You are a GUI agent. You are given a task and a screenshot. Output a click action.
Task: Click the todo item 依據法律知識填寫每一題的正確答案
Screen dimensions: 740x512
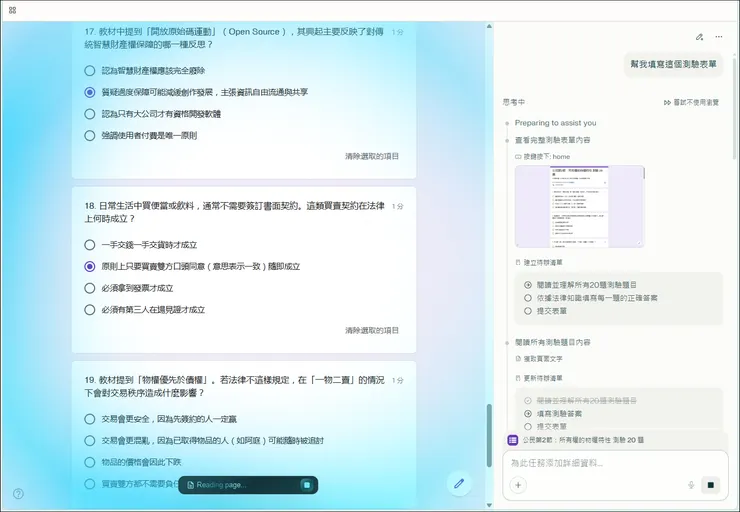[x=597, y=298]
